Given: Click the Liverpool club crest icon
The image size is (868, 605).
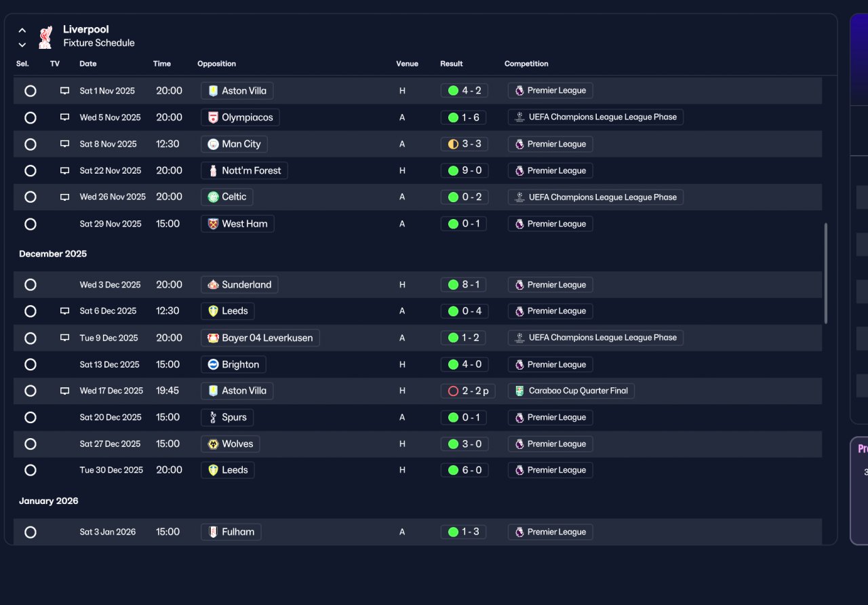Looking at the screenshot, I should 45,37.
